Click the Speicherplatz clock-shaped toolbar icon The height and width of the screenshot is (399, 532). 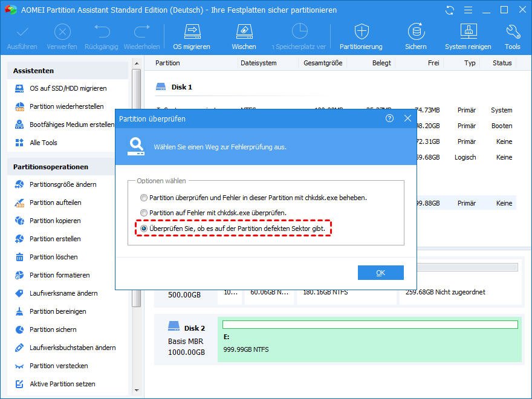click(x=300, y=31)
